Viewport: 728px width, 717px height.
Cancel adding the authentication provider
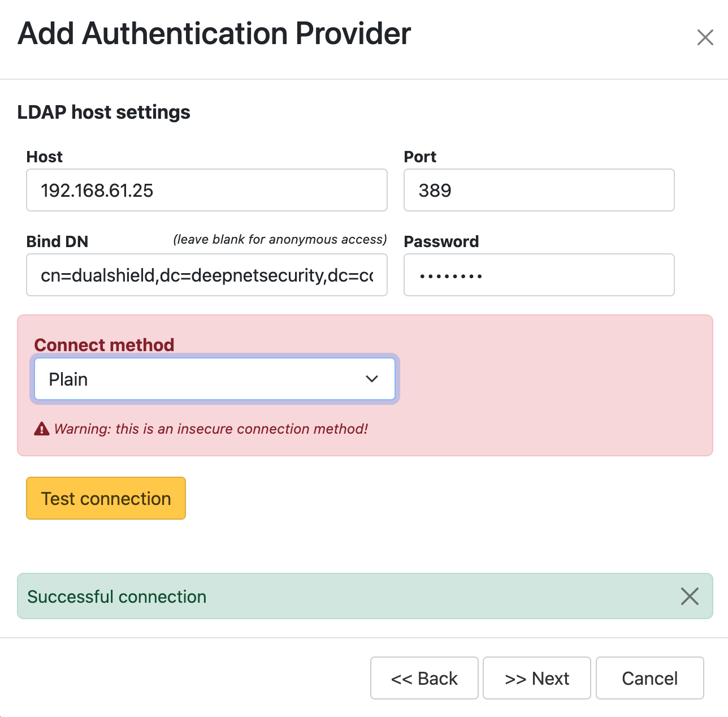point(649,678)
